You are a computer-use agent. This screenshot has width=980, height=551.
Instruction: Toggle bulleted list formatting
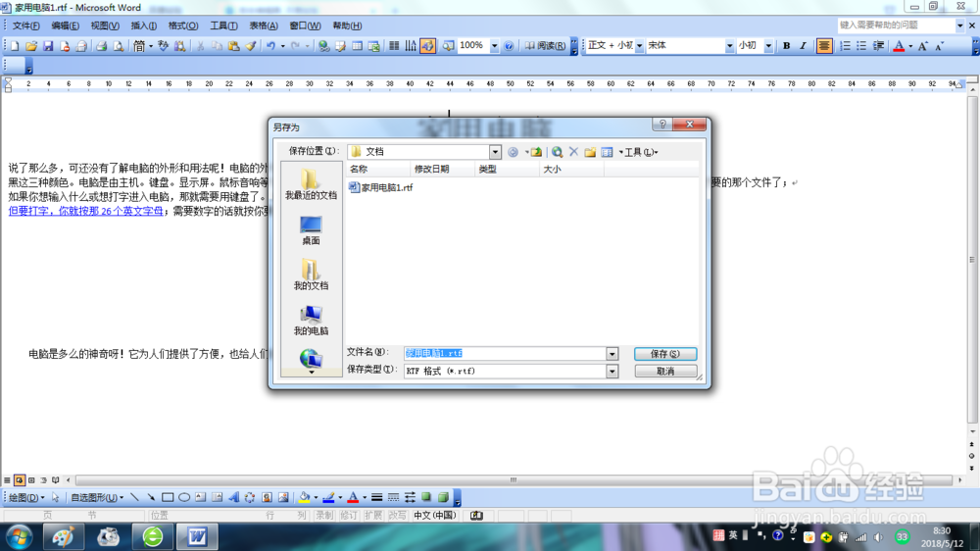861,46
